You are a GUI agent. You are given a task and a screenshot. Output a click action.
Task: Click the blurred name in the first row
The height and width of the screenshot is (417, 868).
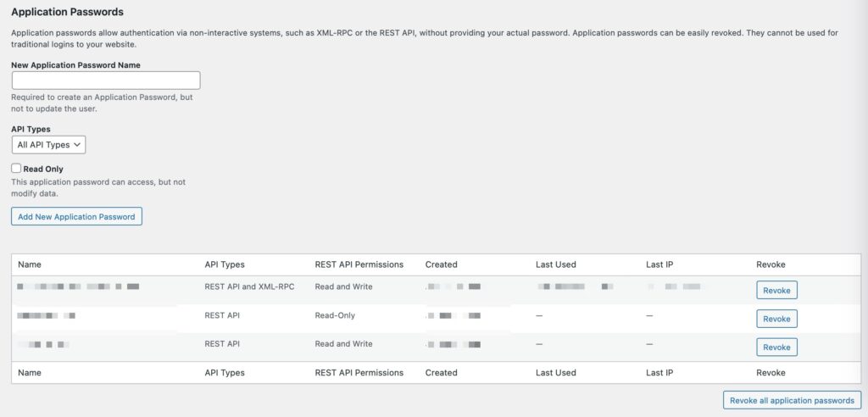pos(78,286)
